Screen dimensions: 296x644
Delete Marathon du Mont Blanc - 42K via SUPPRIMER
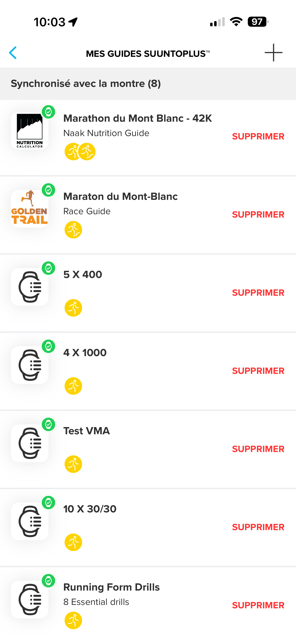(x=258, y=136)
